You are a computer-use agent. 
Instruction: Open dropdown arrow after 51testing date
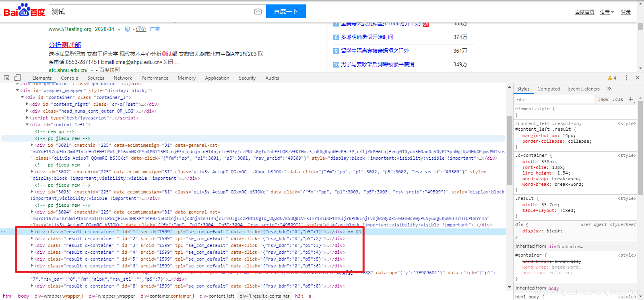119,29
